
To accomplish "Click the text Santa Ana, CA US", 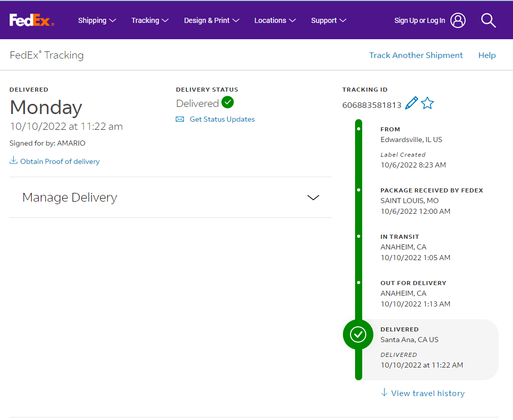I will (x=409, y=340).
